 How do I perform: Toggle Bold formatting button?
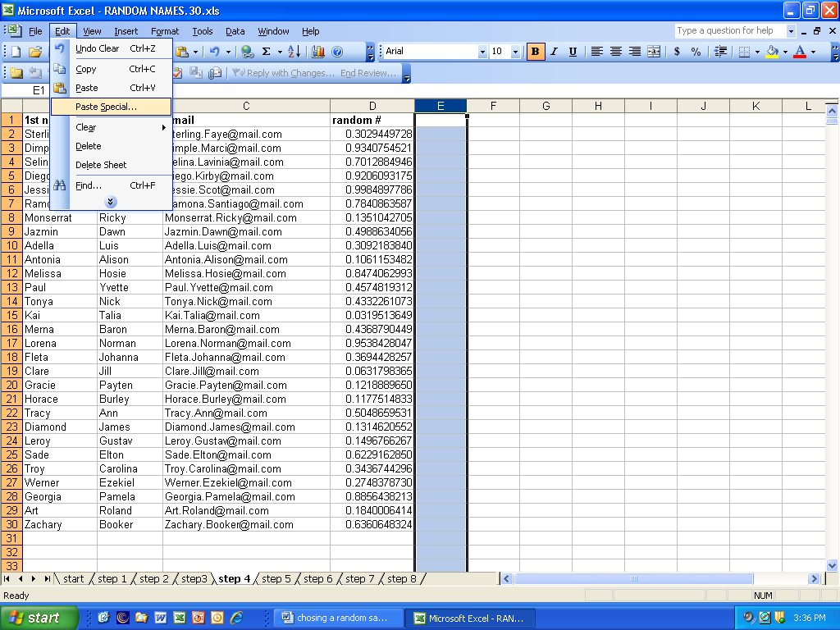[x=535, y=52]
